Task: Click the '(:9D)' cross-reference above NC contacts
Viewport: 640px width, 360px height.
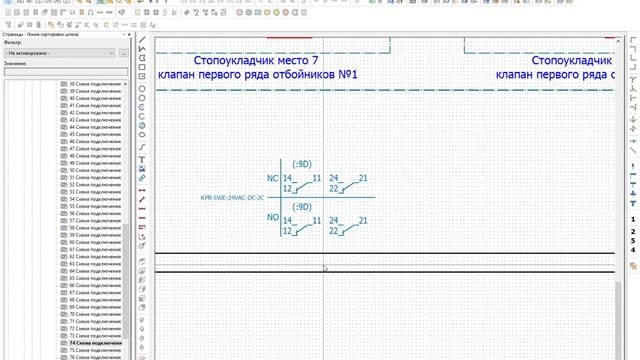Action: coord(302,164)
